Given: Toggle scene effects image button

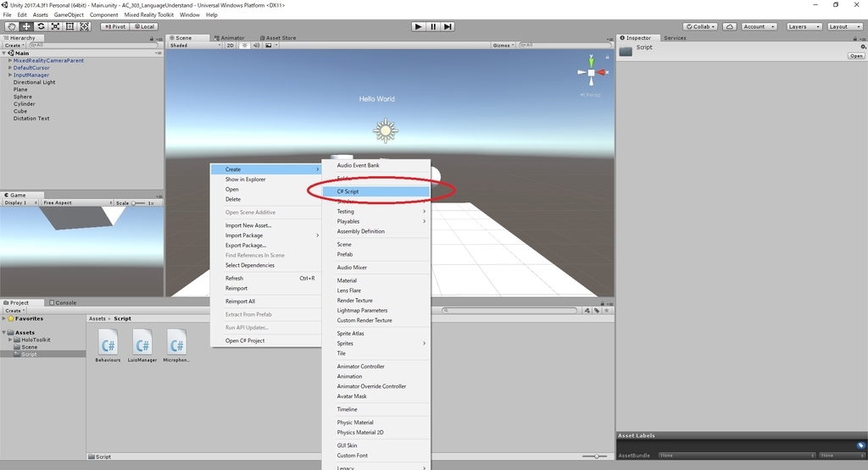Looking at the screenshot, I should tap(270, 46).
